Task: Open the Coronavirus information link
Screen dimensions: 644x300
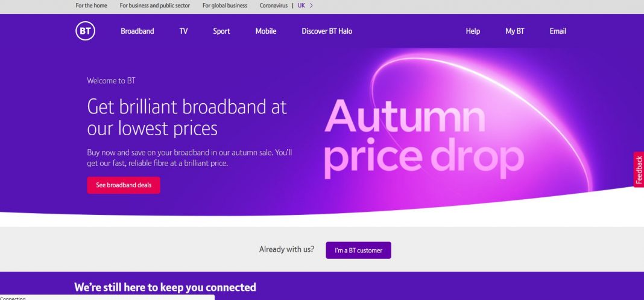Action: point(273,5)
